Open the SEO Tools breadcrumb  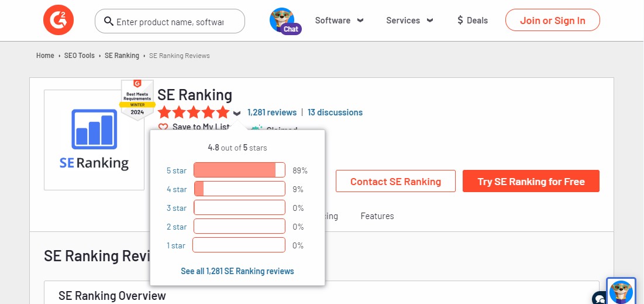(80, 56)
